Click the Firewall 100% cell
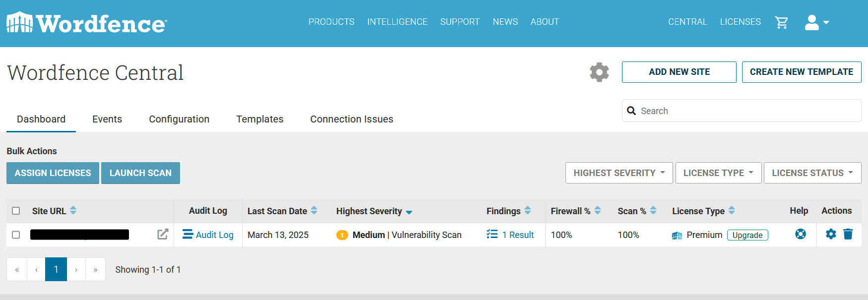Image resolution: width=868 pixels, height=300 pixels. pyautogui.click(x=561, y=235)
